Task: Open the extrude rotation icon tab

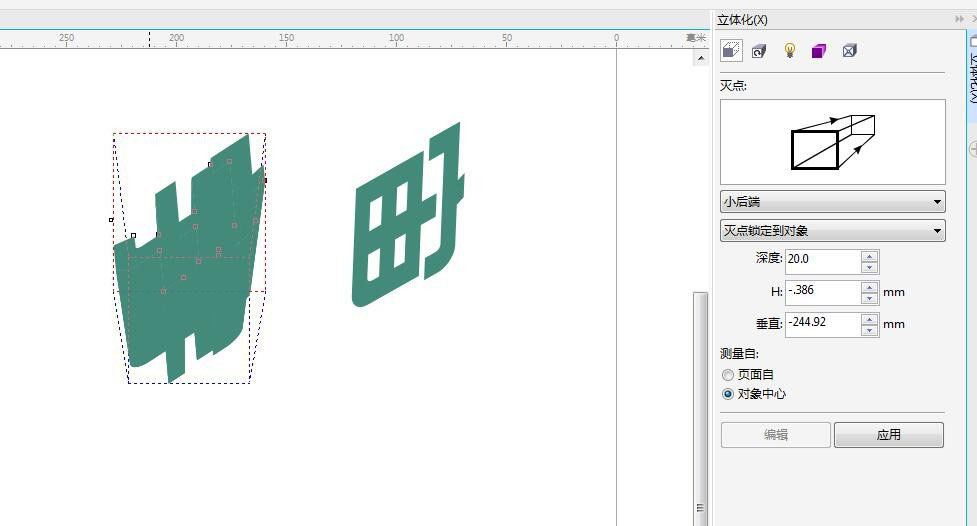Action: [759, 50]
